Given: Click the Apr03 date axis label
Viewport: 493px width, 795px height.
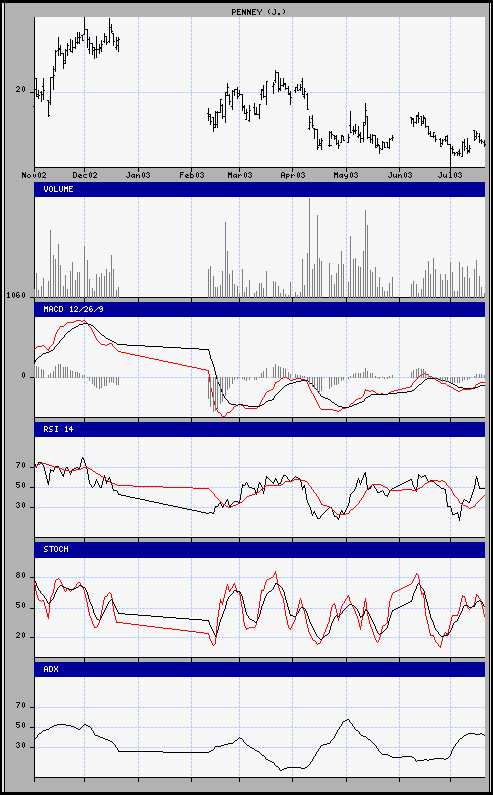Looking at the screenshot, I should (293, 175).
